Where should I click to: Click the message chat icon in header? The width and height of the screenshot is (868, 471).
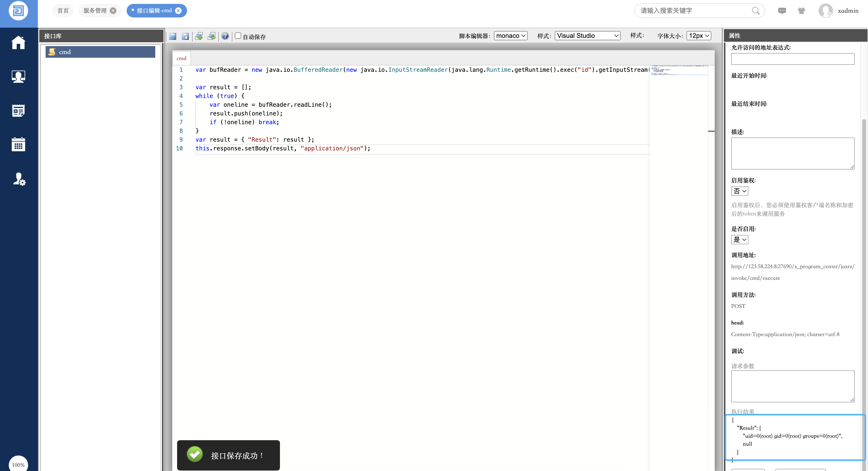click(x=782, y=11)
